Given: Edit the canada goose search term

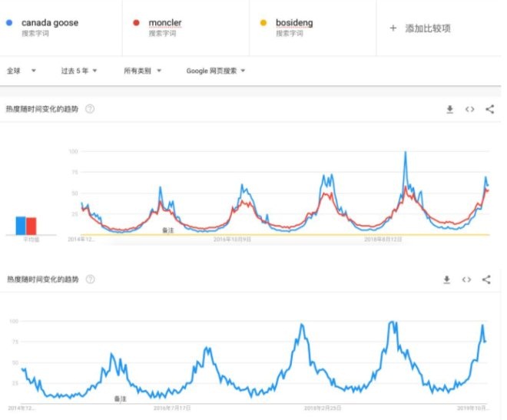Looking at the screenshot, I should pos(50,22).
